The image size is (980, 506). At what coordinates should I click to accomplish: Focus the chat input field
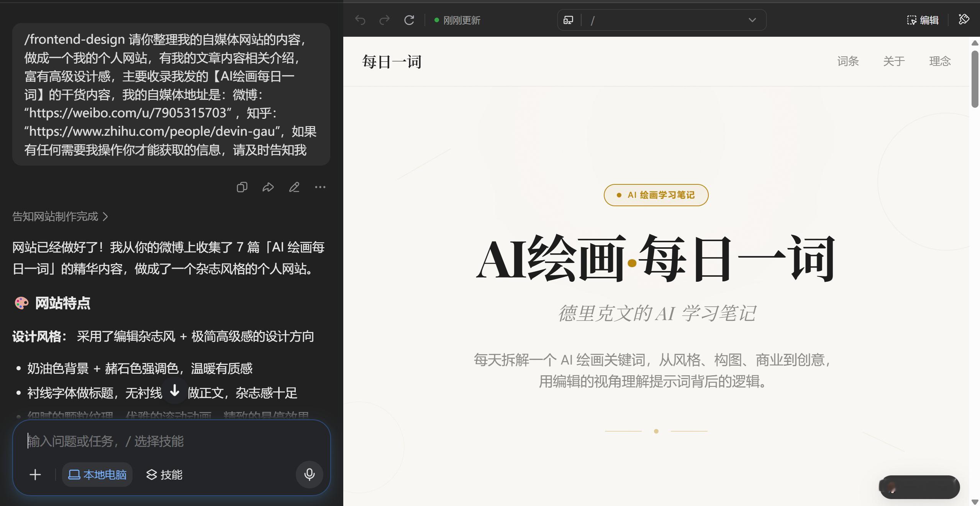pyautogui.click(x=171, y=441)
